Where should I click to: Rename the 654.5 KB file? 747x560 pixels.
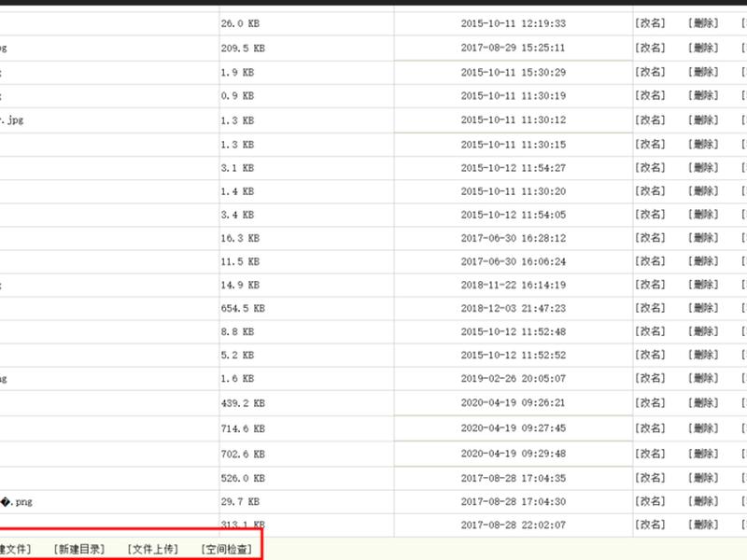pos(650,308)
